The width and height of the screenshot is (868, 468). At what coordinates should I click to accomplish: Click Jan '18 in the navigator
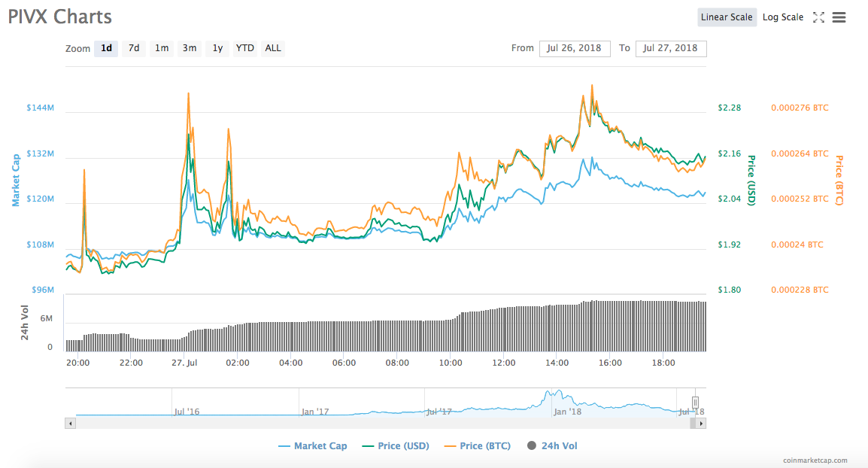[x=568, y=412]
